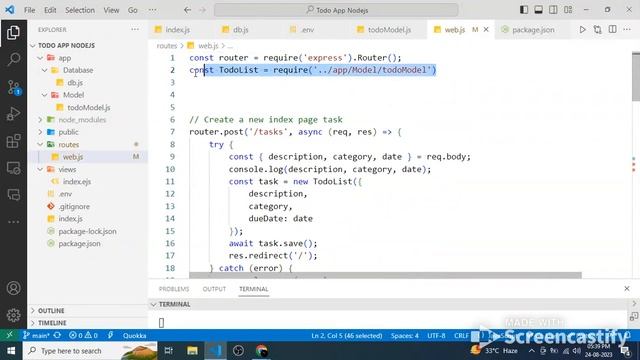Viewport: 640px width, 360px height.
Task: Open the remote window indicator in the status bar
Action: tap(9, 336)
